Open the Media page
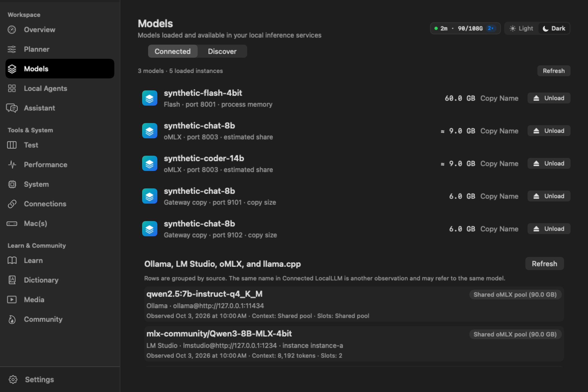 (60, 300)
